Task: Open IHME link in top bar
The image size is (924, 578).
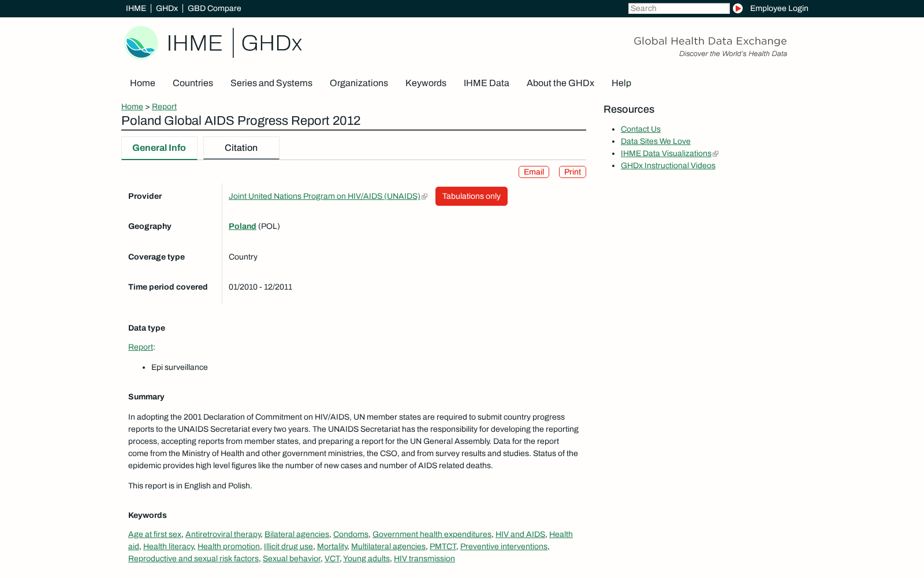Action: point(136,8)
